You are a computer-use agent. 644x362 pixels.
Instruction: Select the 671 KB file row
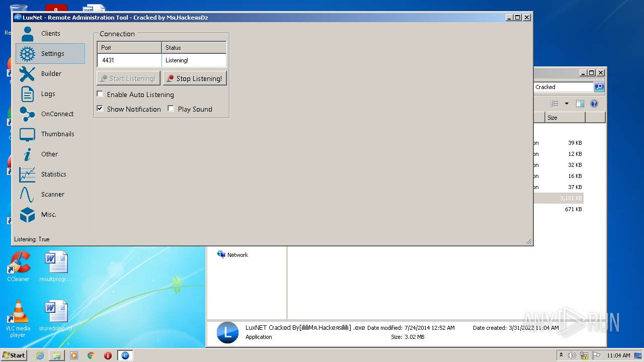[x=558, y=209]
